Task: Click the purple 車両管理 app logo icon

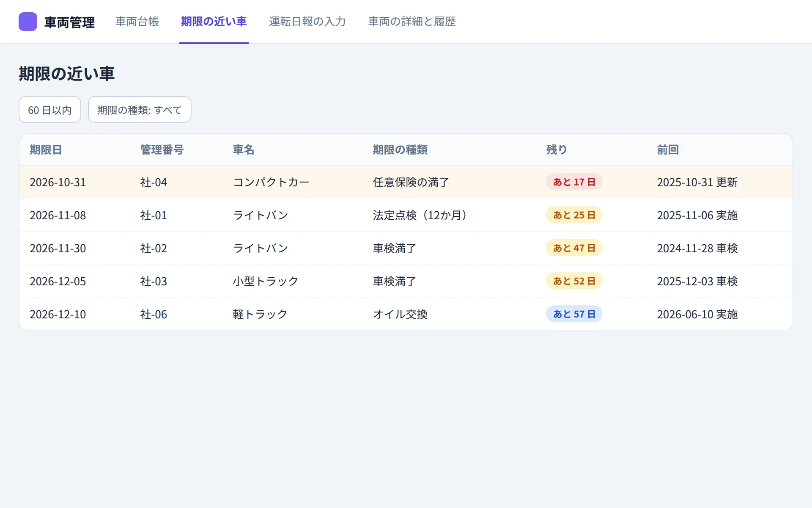Action: (x=28, y=22)
